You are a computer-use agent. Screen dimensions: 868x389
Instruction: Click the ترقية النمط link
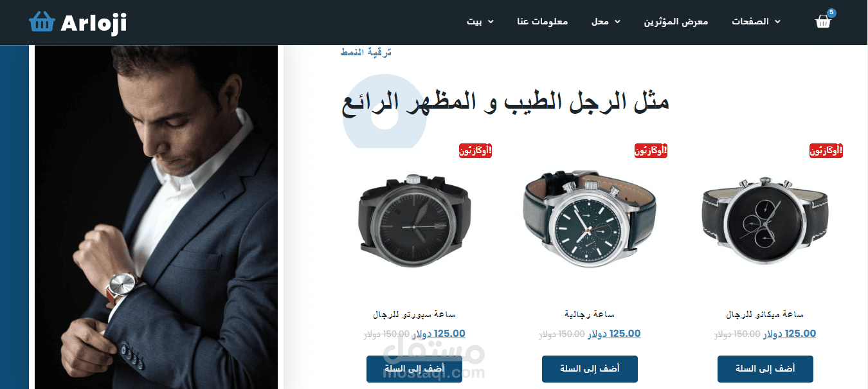pos(366,52)
